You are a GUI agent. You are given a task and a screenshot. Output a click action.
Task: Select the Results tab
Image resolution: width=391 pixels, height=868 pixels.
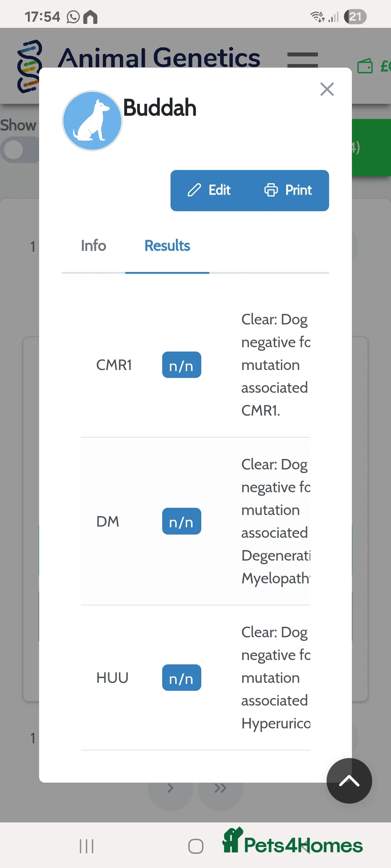[x=167, y=246]
